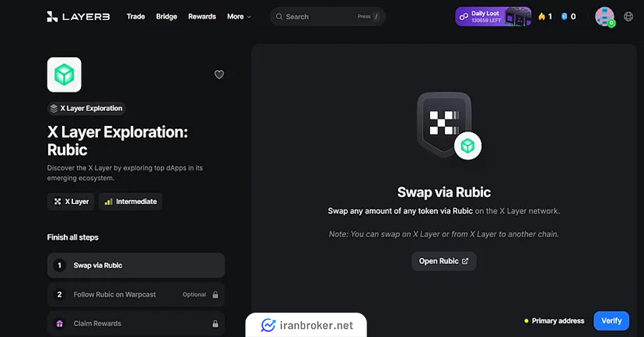Viewport: 644px width, 337px height.
Task: Click the bar chart icon in Intermediate tag
Action: point(109,202)
